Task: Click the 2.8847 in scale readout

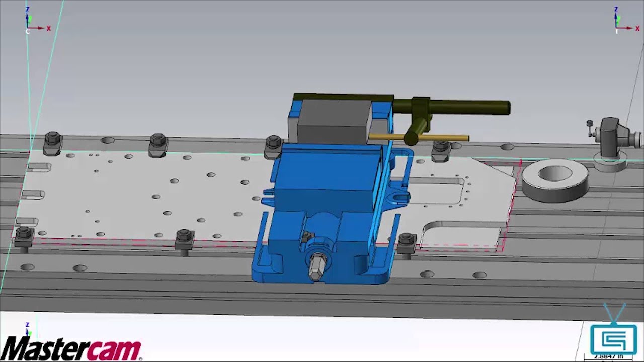Action: coord(609,356)
